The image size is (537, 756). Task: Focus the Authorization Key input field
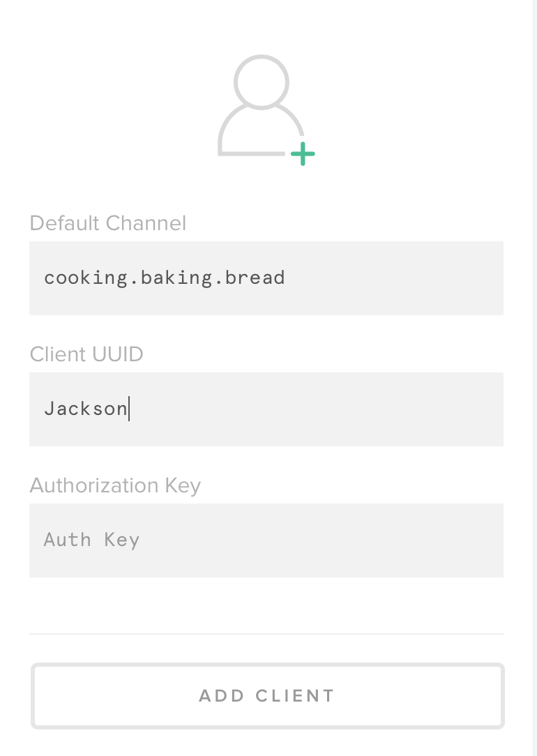point(266,540)
